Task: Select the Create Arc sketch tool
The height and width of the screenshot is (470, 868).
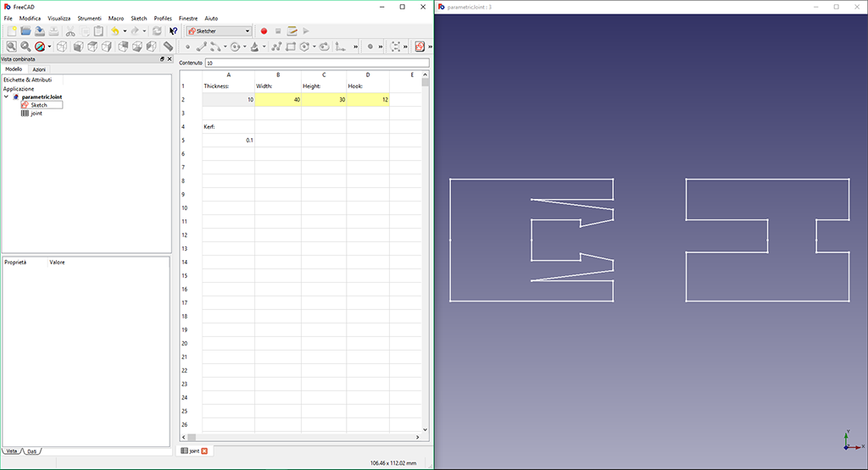Action: click(215, 47)
